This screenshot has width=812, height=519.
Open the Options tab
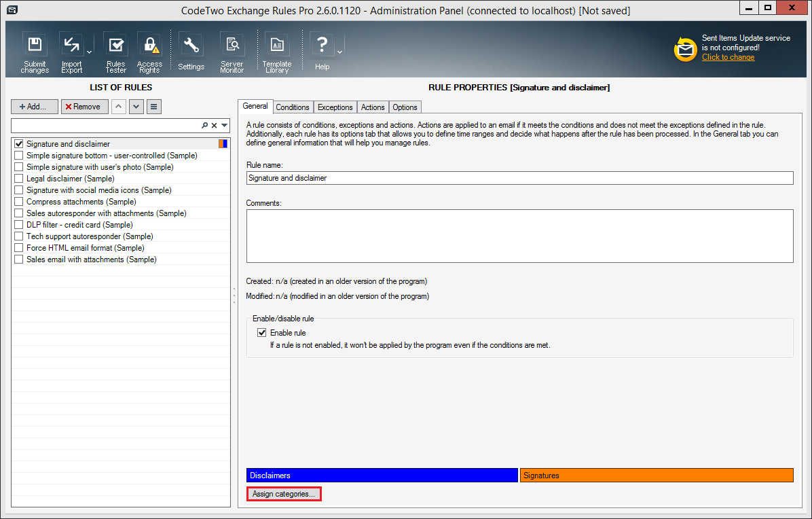(405, 107)
